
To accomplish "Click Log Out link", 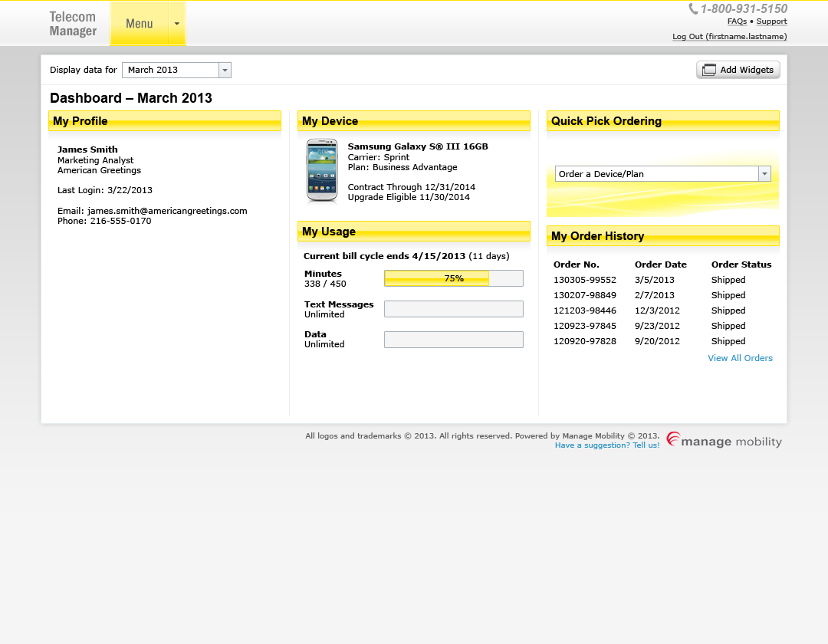I will point(729,37).
